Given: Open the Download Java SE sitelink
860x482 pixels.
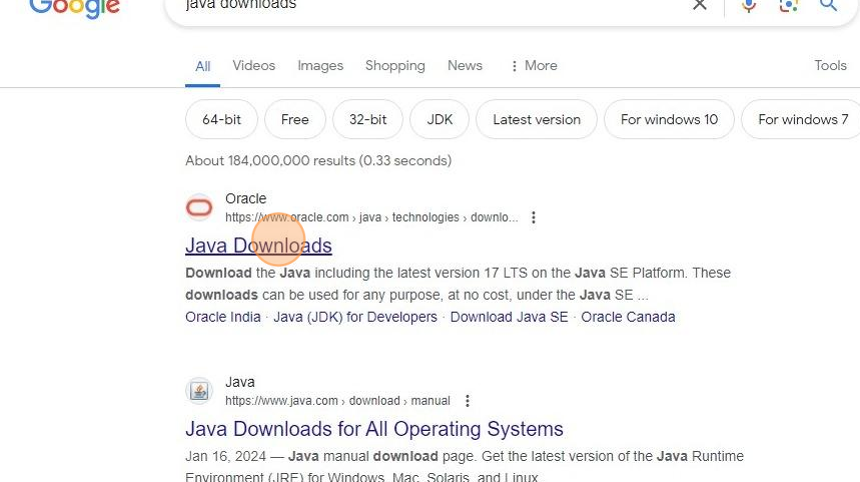Looking at the screenshot, I should [x=509, y=317].
